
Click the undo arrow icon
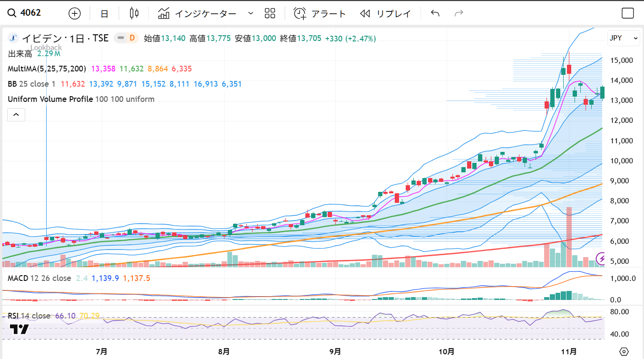point(435,13)
